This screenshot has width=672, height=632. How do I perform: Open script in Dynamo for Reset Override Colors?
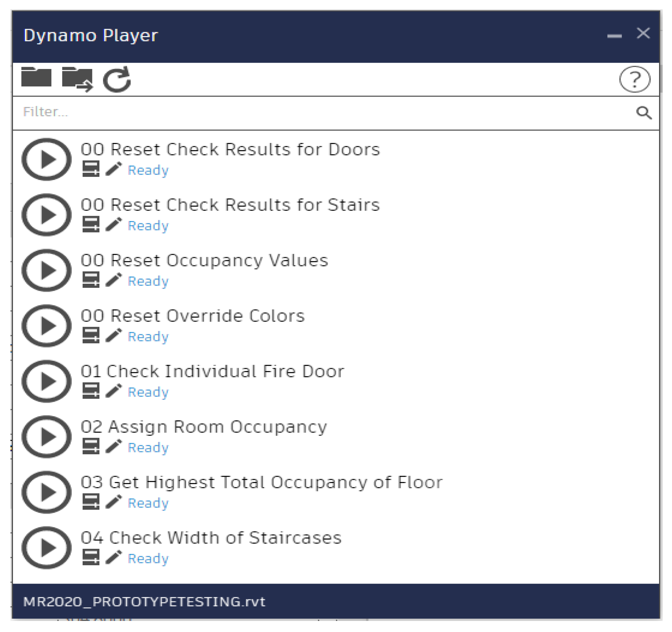(114, 335)
